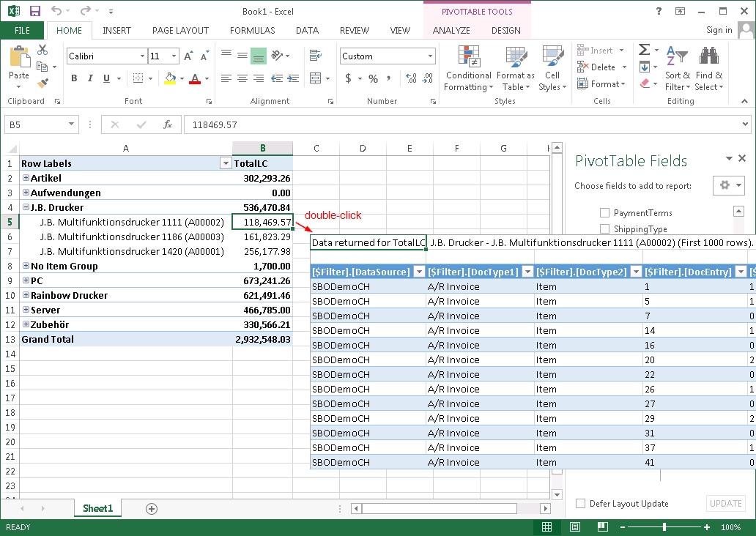Screen dimensions: 756x536
Task: Apply Underline formatting
Action: 106,78
